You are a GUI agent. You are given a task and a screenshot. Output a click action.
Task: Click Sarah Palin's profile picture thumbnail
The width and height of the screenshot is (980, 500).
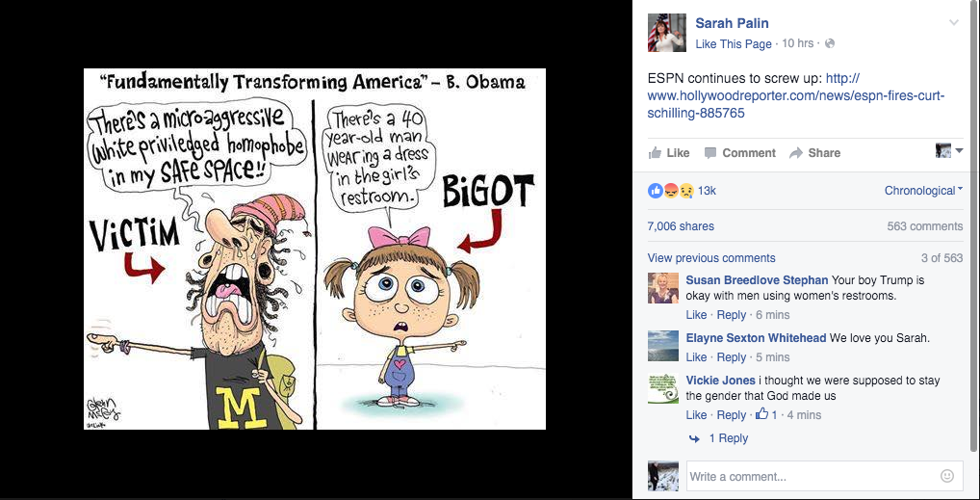(667, 33)
